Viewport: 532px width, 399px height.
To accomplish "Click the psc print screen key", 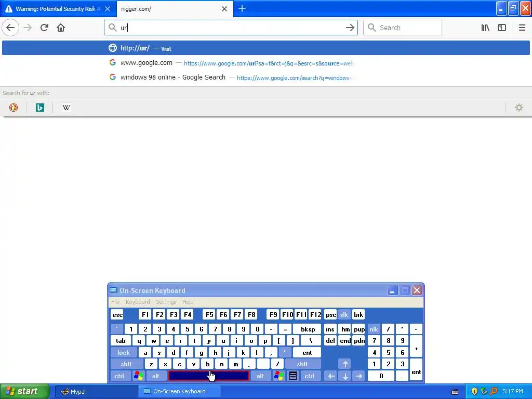I will click(330, 314).
